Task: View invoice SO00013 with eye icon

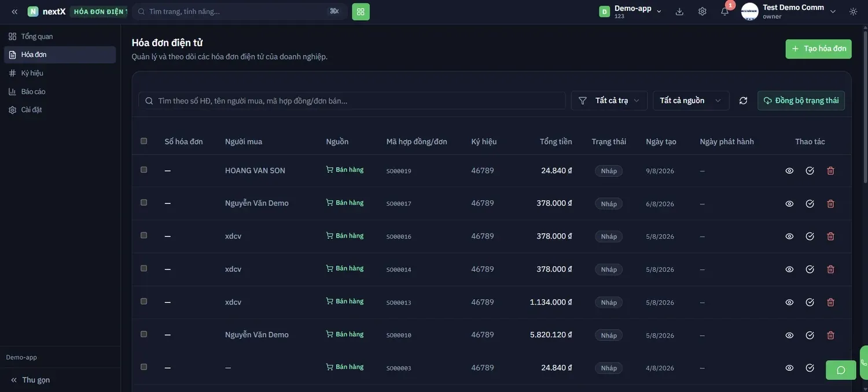Action: 789,302
